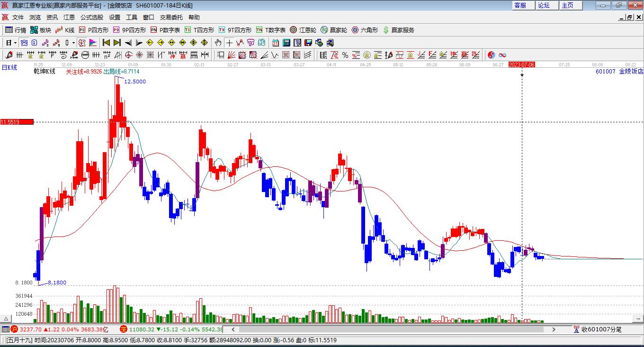Open the 资讯 menu

[x=52, y=18]
